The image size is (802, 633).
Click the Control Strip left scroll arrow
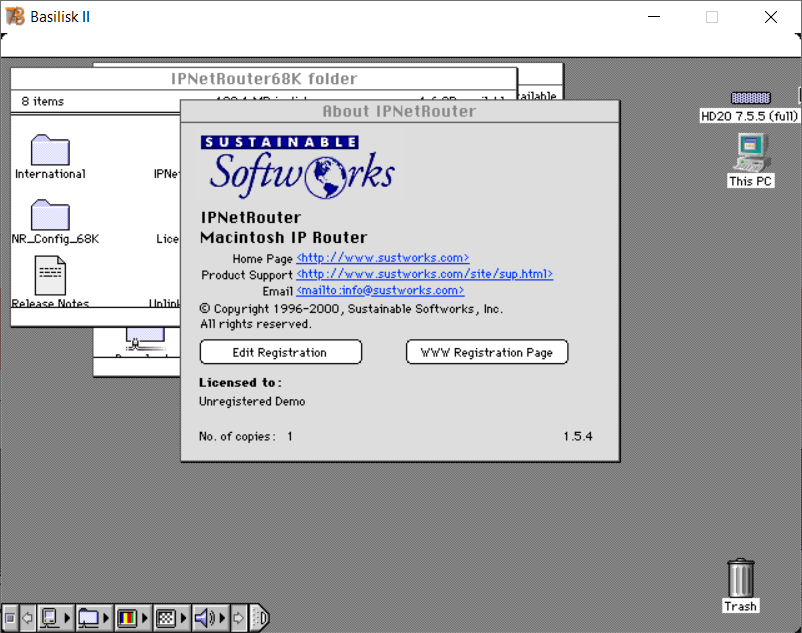coord(28,618)
